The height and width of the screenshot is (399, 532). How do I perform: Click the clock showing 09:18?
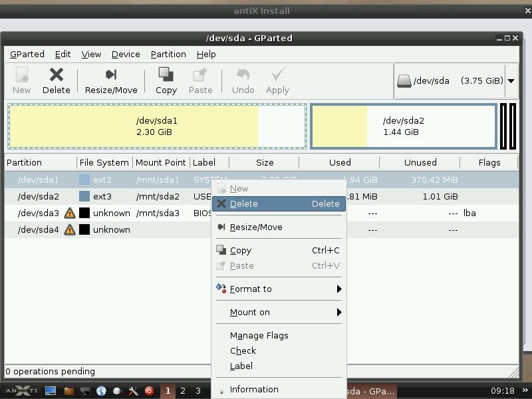coord(503,391)
